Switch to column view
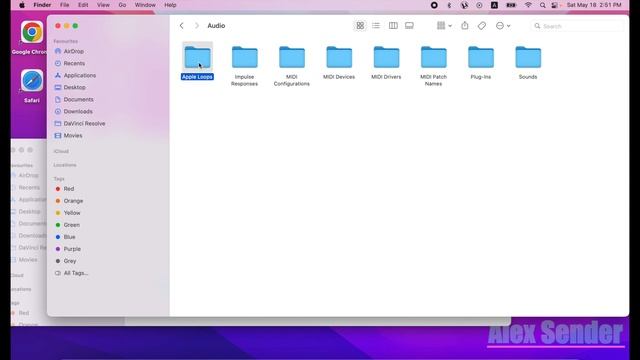The width and height of the screenshot is (640, 360). [x=393, y=26]
